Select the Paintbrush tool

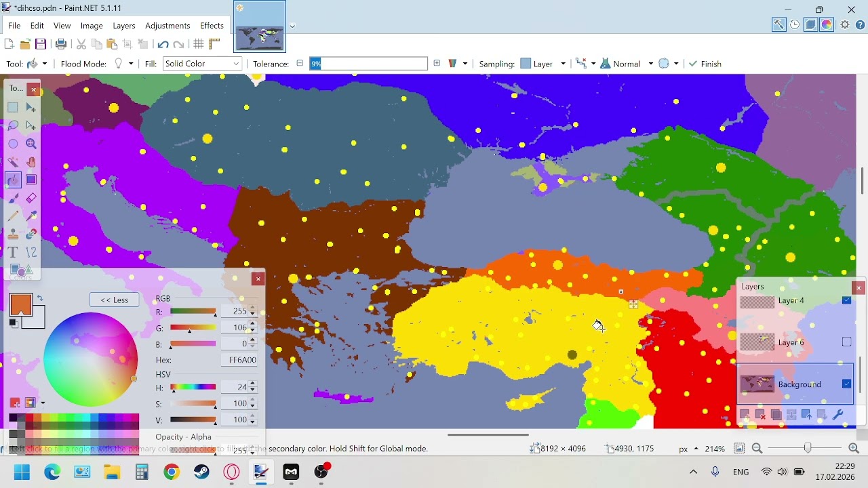13,198
